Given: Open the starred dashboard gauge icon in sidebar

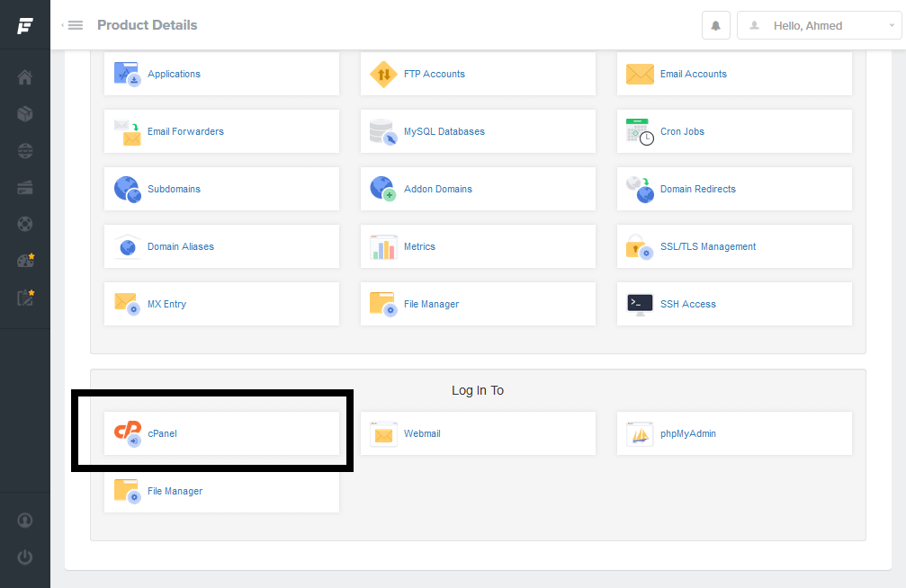Looking at the screenshot, I should coord(25,261).
